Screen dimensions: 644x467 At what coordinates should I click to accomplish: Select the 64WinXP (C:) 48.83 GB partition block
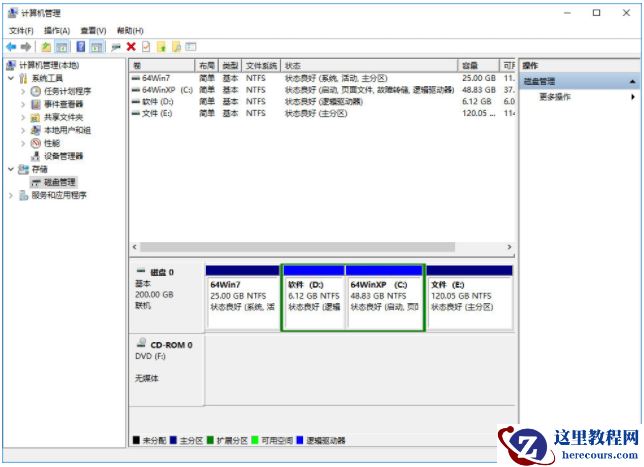coord(384,298)
